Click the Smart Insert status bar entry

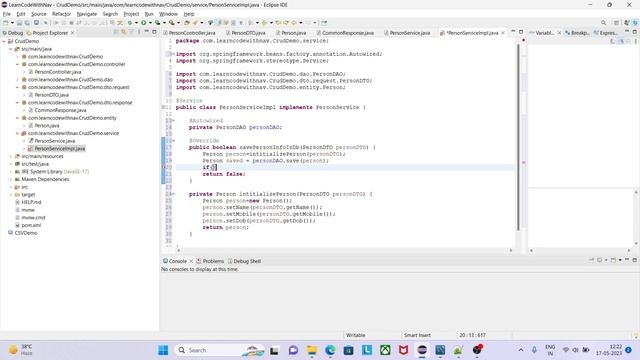[417, 335]
